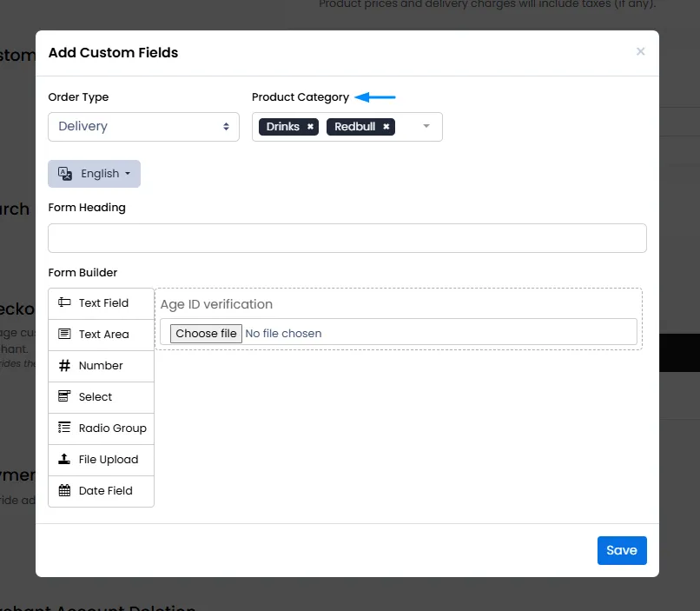This screenshot has height=611, width=700.
Task: Open the Order Type Delivery dropdown
Action: (144, 126)
